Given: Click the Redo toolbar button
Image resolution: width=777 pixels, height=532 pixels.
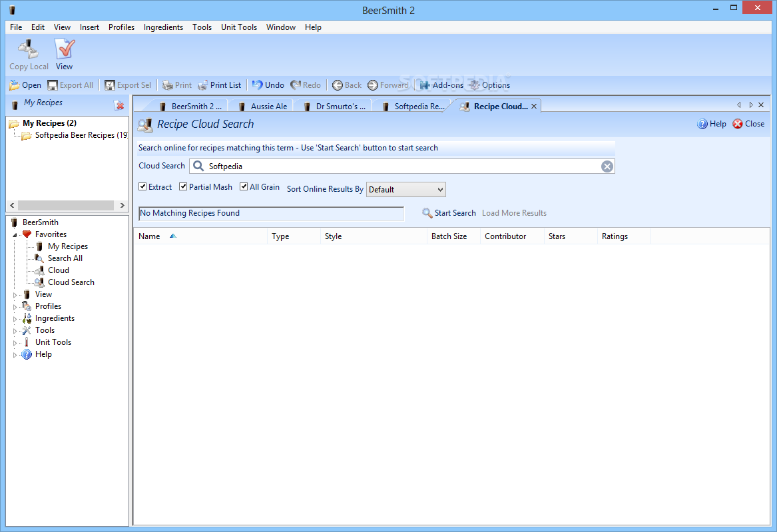Looking at the screenshot, I should coord(306,85).
